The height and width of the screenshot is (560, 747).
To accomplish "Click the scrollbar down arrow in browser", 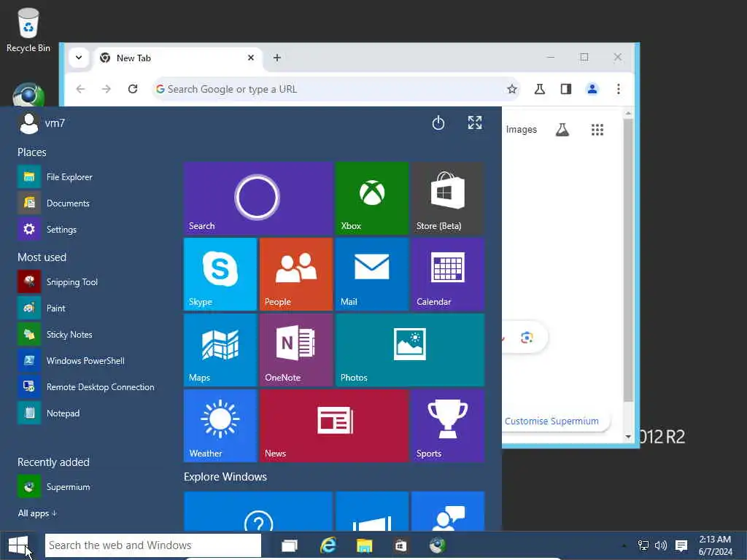I will 628,437.
